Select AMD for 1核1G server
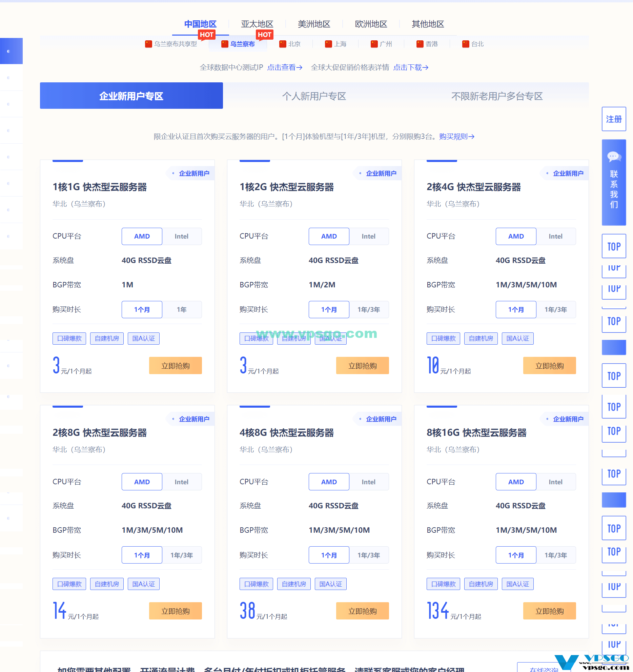The image size is (633, 672). click(x=142, y=236)
